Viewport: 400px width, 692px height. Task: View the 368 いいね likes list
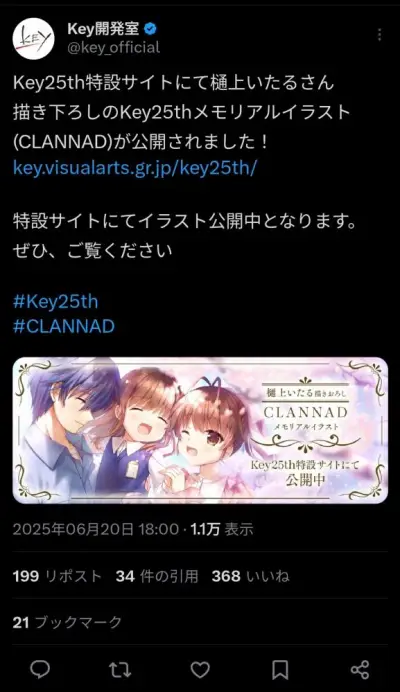250,576
